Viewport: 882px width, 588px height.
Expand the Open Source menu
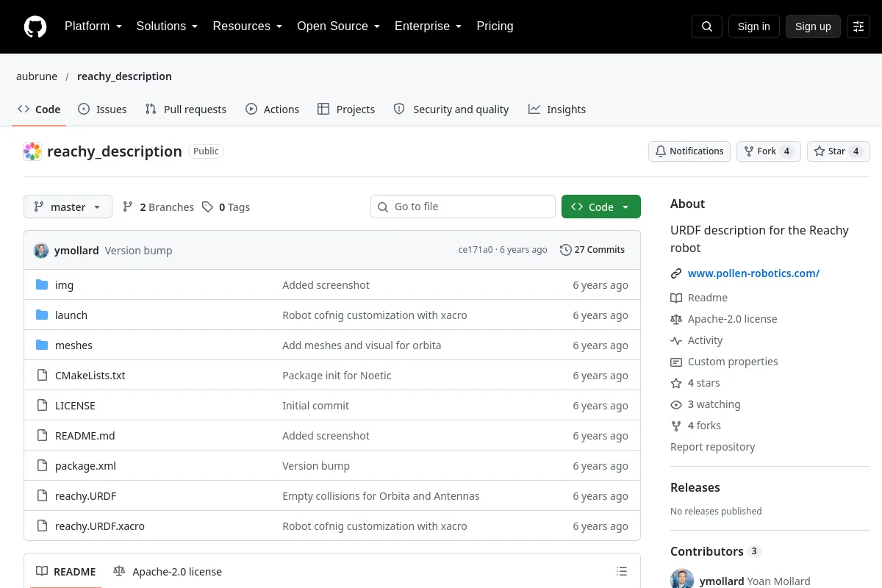point(338,26)
